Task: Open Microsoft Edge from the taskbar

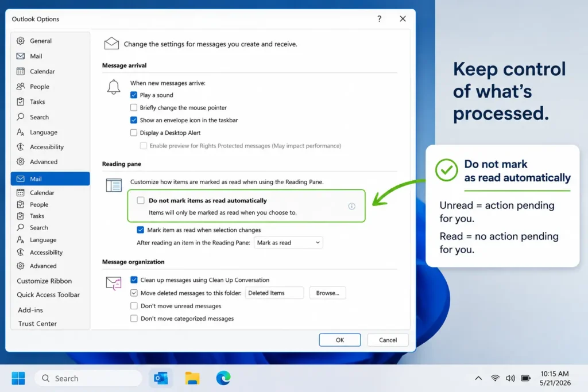Action: [223, 378]
